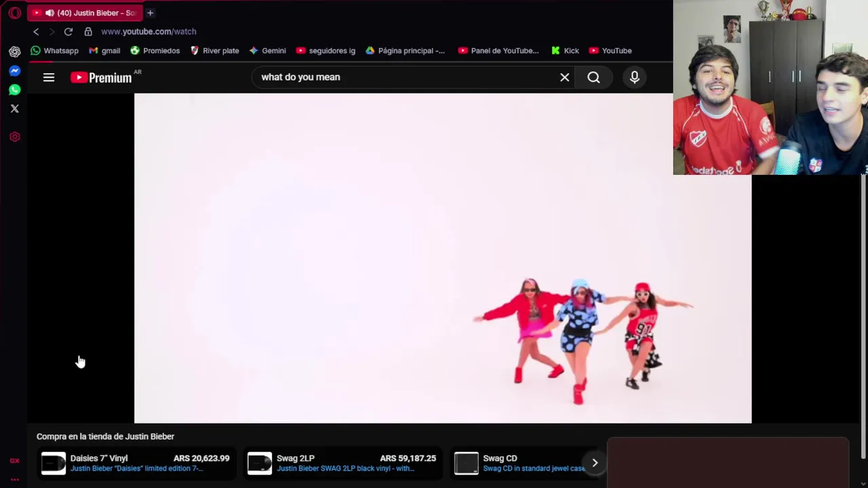
Task: Open the Kick bookmark
Action: [x=565, y=51]
